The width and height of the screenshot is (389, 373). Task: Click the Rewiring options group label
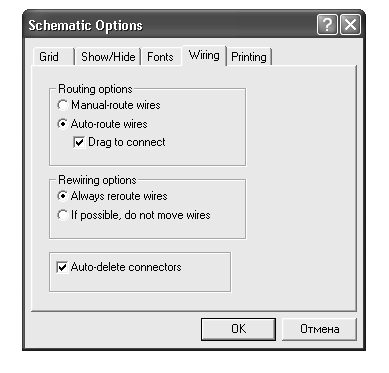pos(97,180)
